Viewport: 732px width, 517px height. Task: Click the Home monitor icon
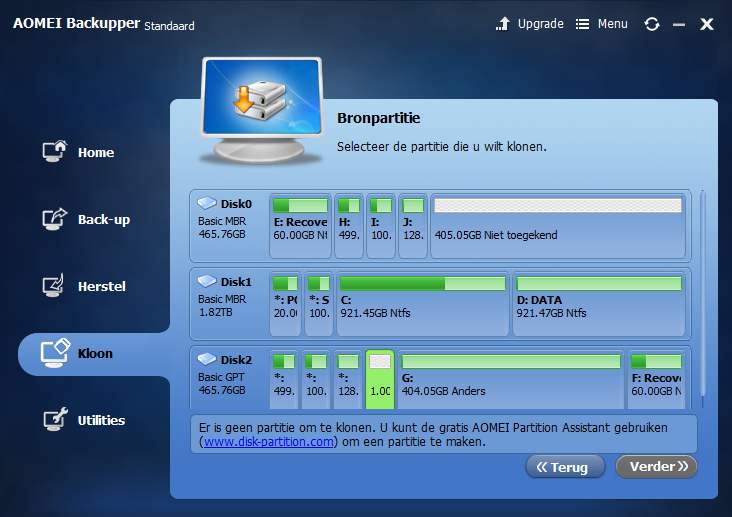[x=55, y=151]
